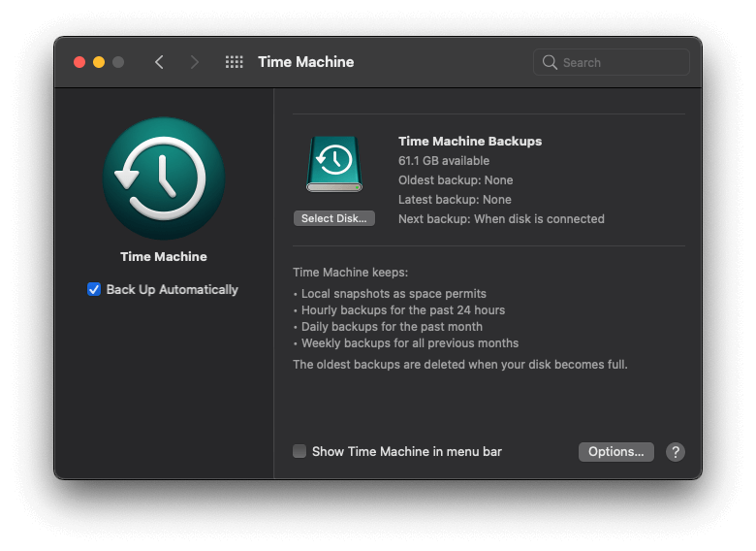Click the Select Disk... button

click(334, 218)
